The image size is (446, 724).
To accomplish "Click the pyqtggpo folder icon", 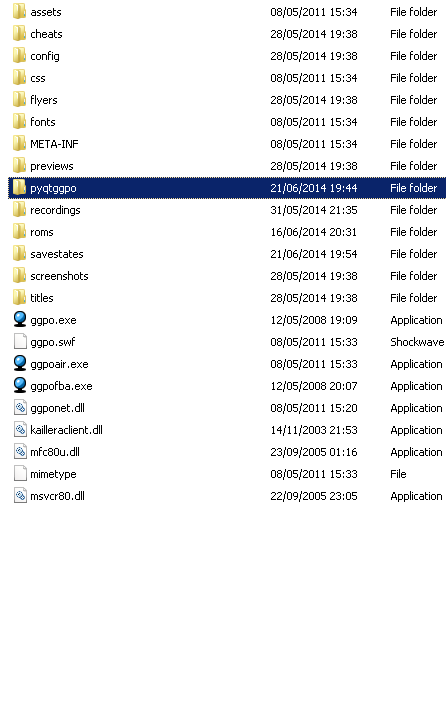I will [19, 187].
